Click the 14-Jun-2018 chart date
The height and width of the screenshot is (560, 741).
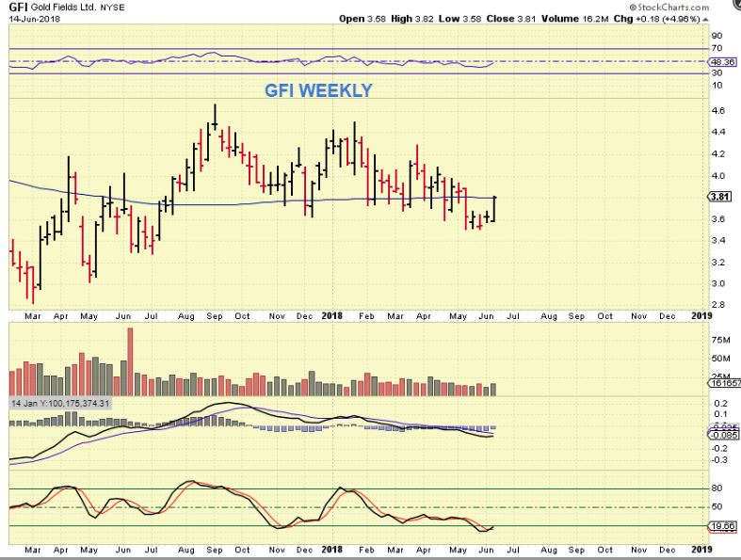(x=33, y=19)
